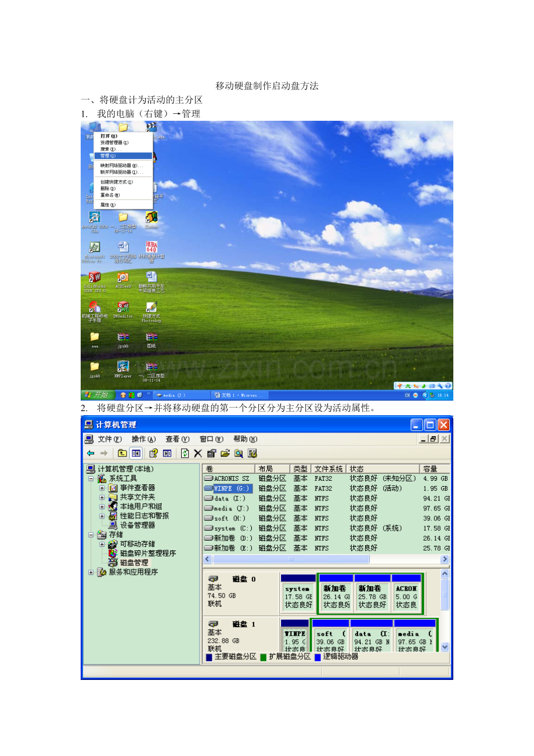534x756 pixels.
Task: Expand the 事件查看器 tree node
Action: [102, 488]
